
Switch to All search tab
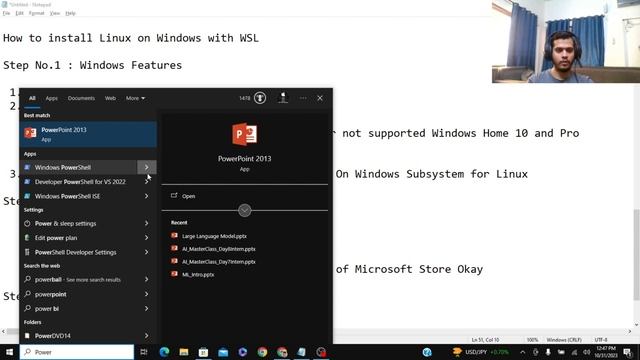(x=32, y=98)
